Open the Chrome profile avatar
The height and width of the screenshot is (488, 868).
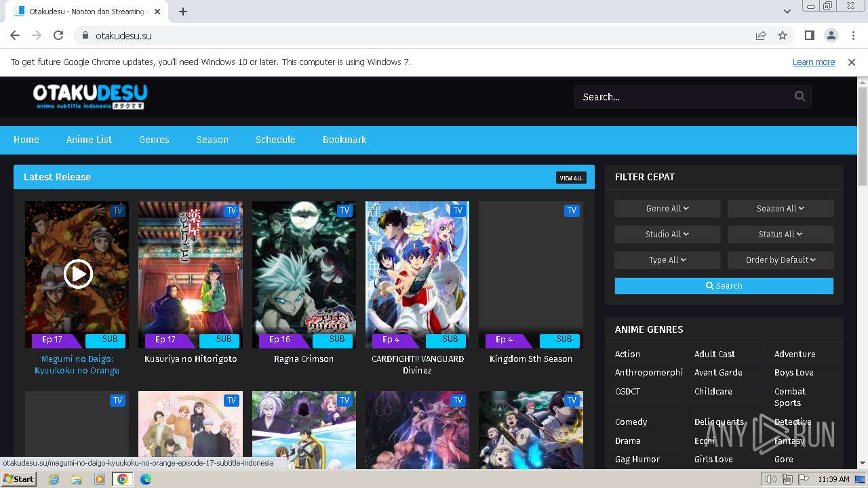tap(831, 35)
